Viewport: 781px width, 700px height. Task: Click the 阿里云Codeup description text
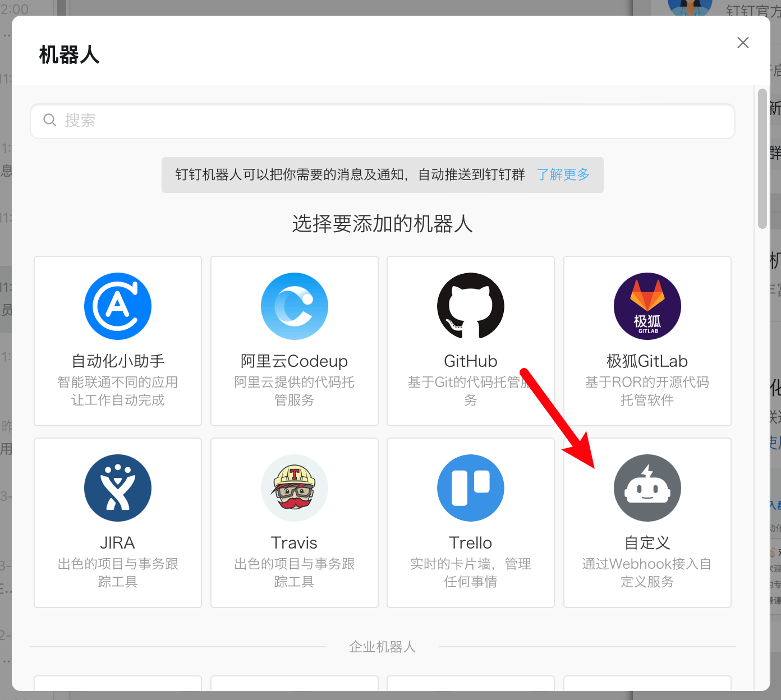[295, 391]
